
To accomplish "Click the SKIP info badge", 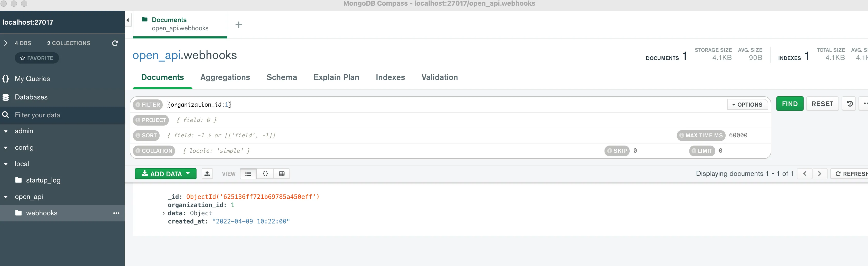I will click(x=617, y=151).
